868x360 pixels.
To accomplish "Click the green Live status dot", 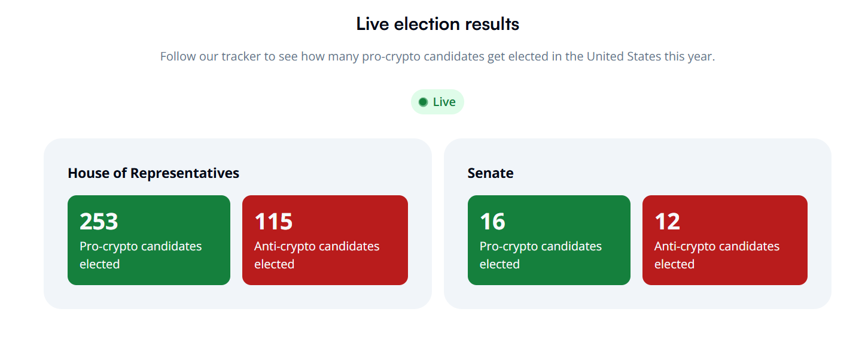I will point(423,102).
